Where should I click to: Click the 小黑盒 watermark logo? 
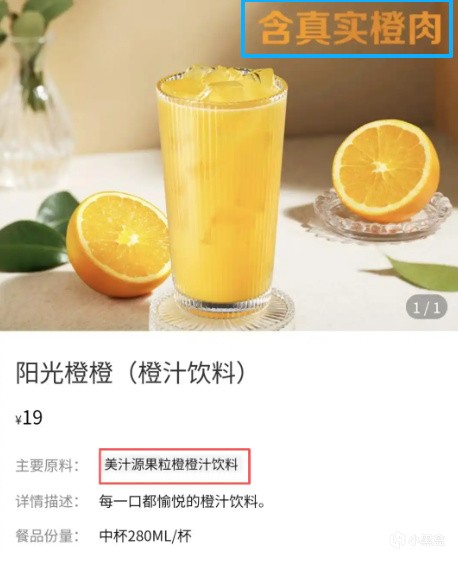(x=418, y=539)
